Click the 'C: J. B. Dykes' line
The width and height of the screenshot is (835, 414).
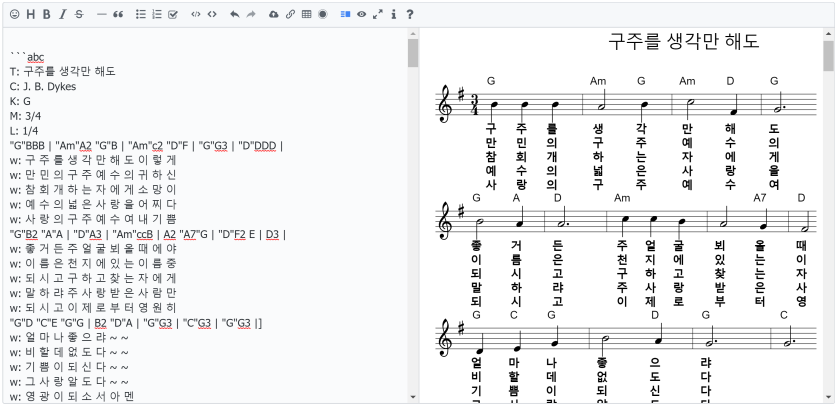click(43, 86)
